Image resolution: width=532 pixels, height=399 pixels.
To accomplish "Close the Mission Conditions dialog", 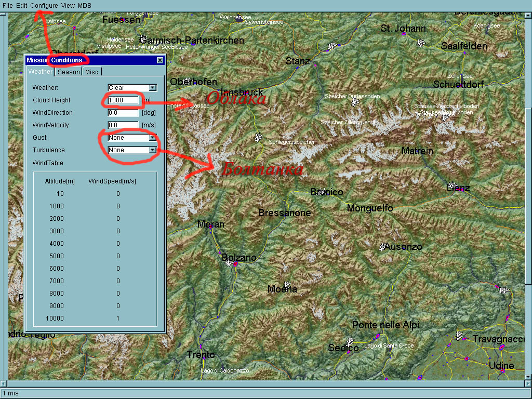I will 160,60.
